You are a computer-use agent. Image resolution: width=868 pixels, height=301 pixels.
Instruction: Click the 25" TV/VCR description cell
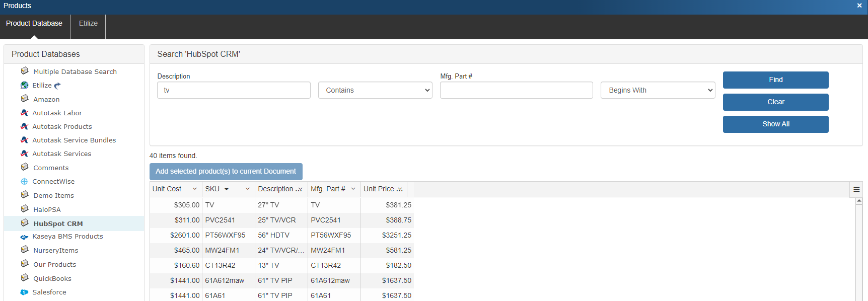tap(281, 220)
